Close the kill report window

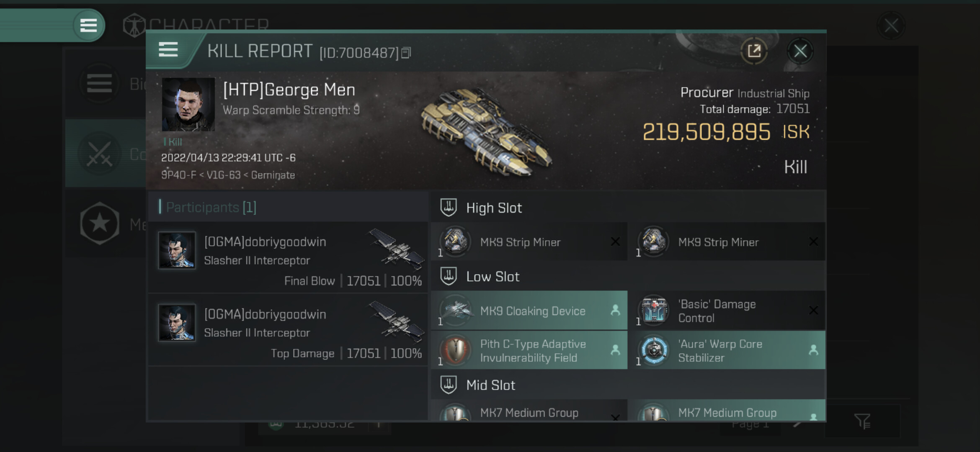click(800, 51)
